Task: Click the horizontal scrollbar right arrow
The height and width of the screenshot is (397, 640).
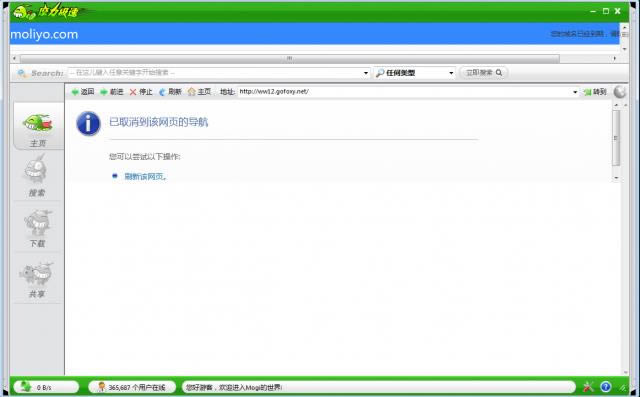Action: pos(615,59)
